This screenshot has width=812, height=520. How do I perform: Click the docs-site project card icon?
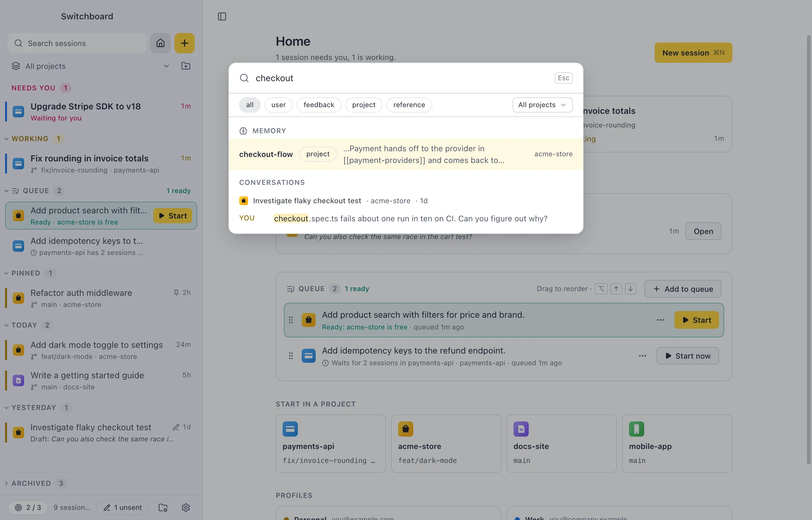pyautogui.click(x=521, y=429)
